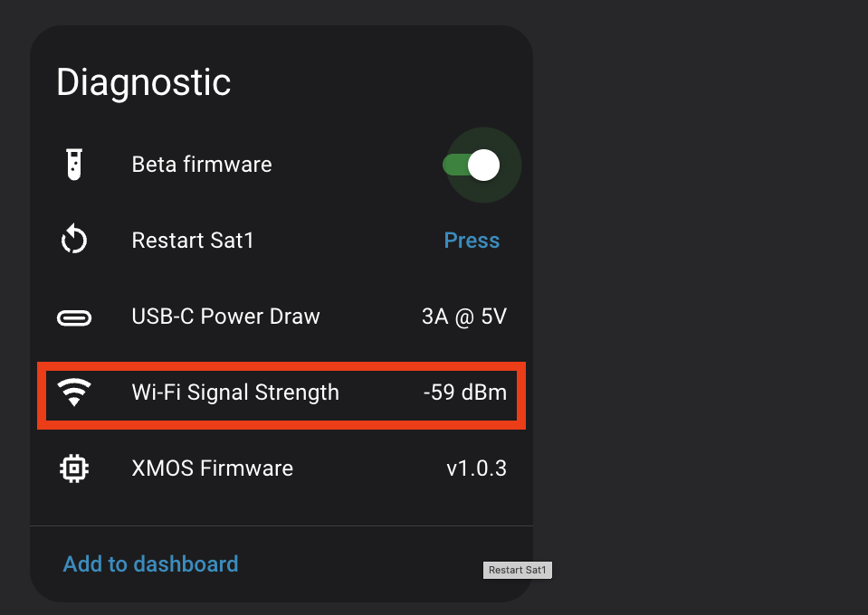Open the XMOS Firmware label
868x615 pixels.
(213, 468)
